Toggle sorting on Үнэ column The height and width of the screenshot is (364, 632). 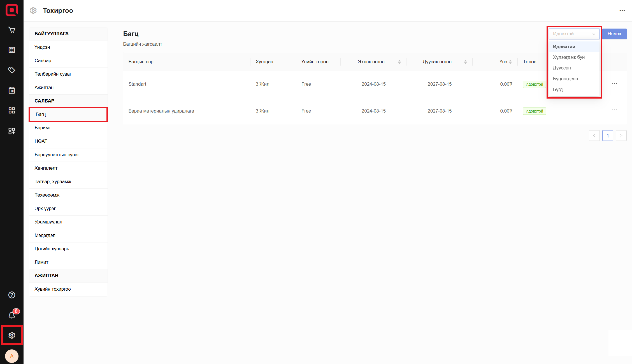pos(510,62)
